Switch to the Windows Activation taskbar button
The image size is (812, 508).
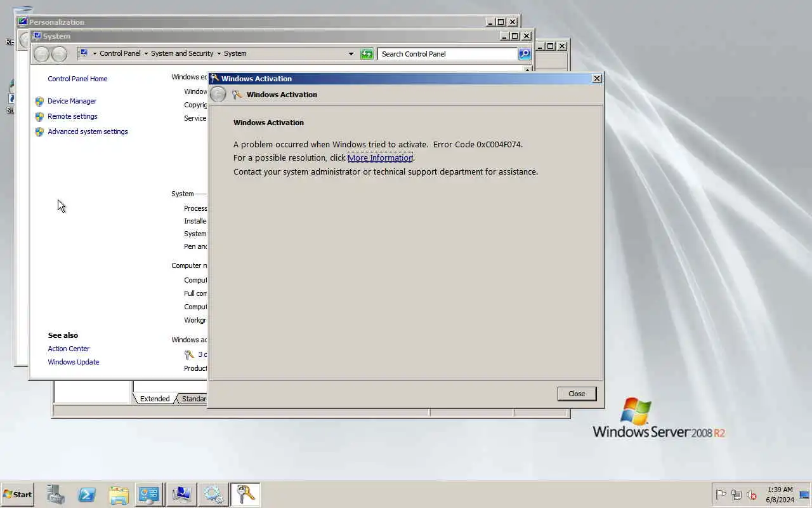[x=245, y=494]
